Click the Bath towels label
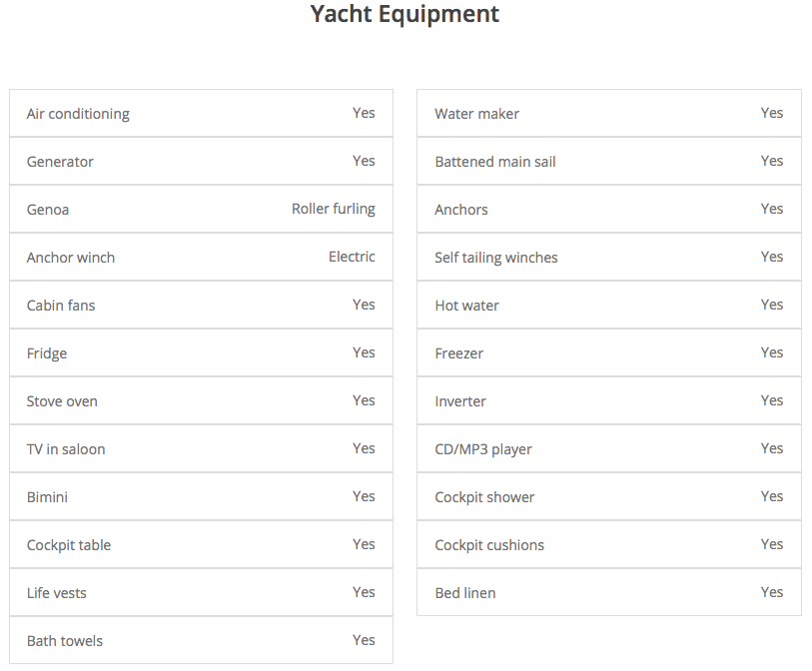This screenshot has height=671, width=812. tap(65, 641)
